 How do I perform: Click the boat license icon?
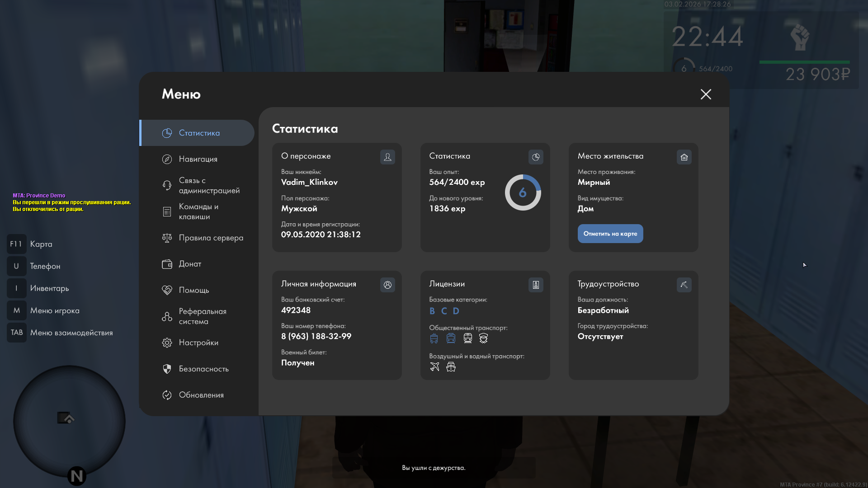click(451, 367)
